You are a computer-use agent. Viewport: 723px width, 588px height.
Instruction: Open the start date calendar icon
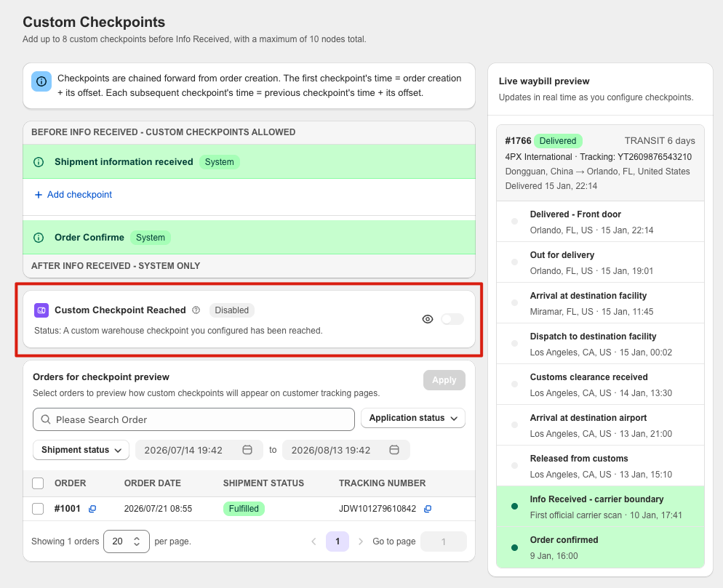[247, 450]
